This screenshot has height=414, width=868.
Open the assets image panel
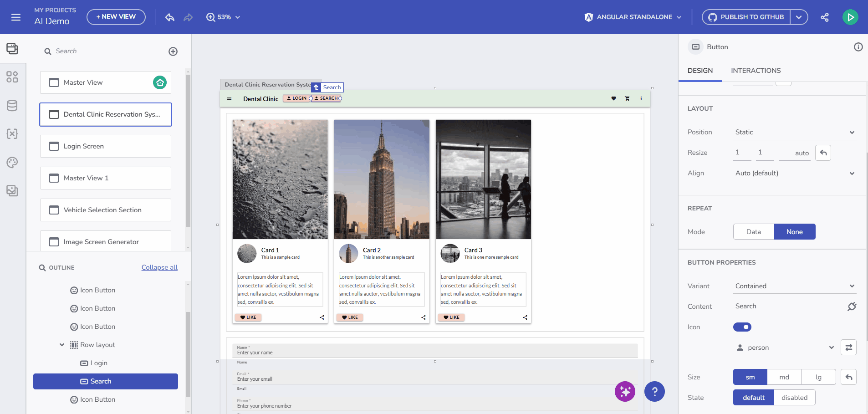coord(12,191)
